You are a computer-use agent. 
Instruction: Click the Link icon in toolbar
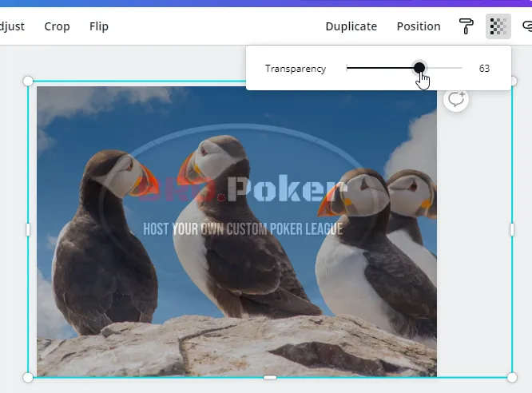(x=527, y=26)
